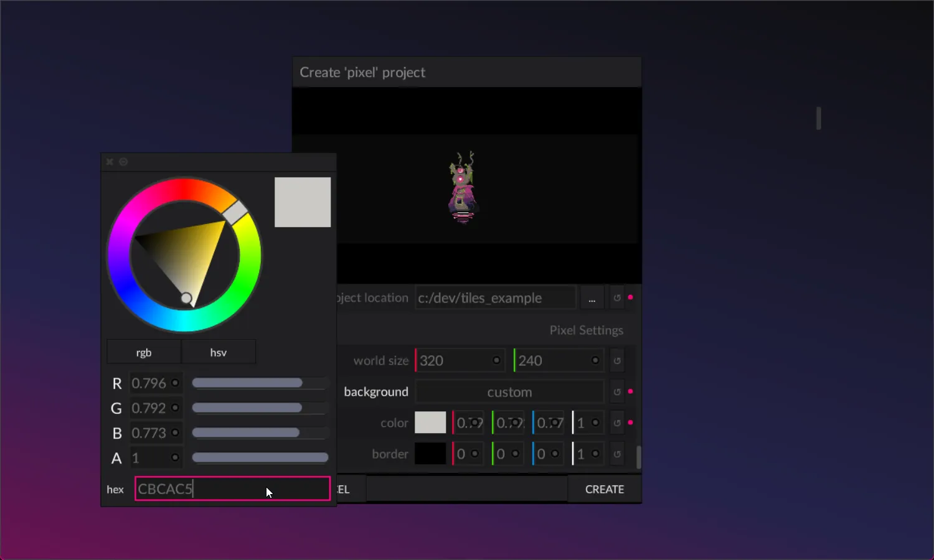Collapse the color picker with the minus icon

click(123, 162)
